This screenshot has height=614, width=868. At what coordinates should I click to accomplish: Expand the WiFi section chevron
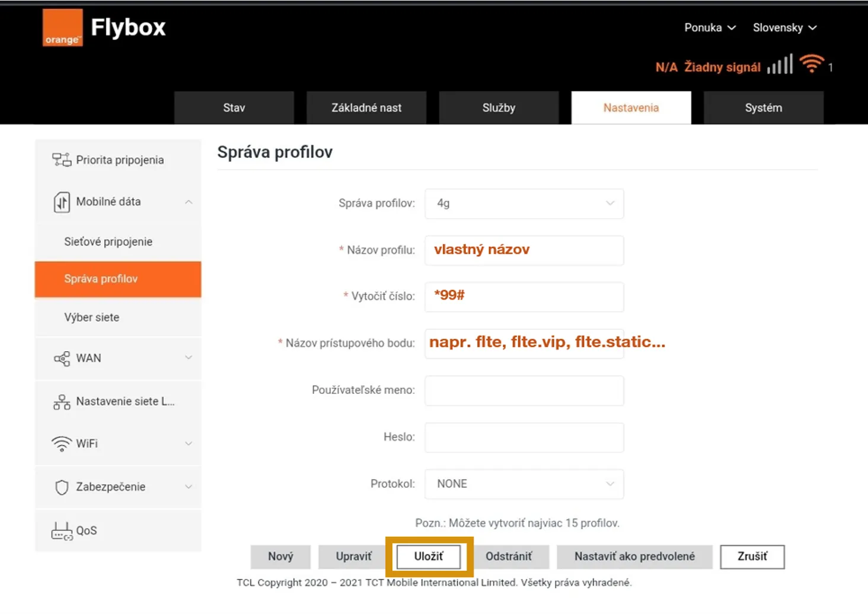[189, 444]
